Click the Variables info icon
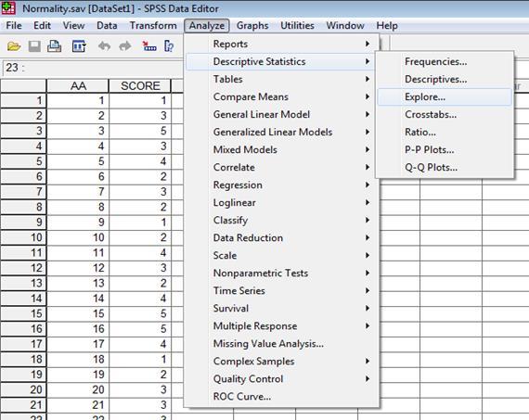Screen dimensions: 529x420 click(x=169, y=45)
